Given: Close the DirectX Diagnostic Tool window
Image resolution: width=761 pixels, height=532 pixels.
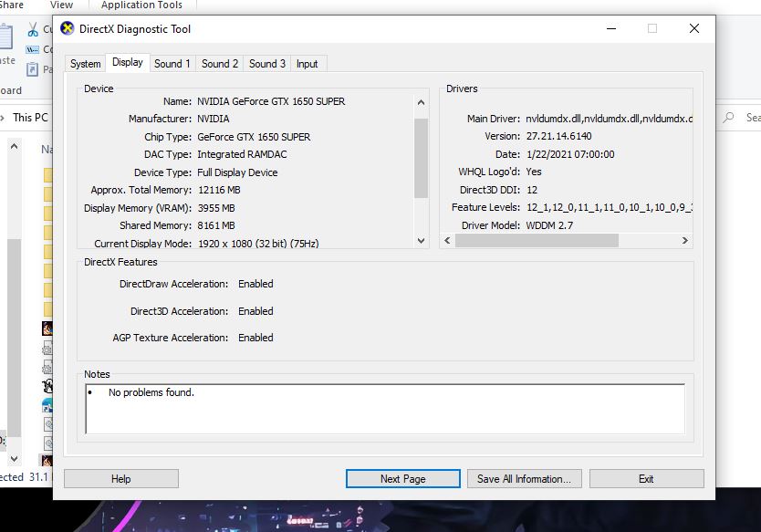Looking at the screenshot, I should (x=694, y=28).
